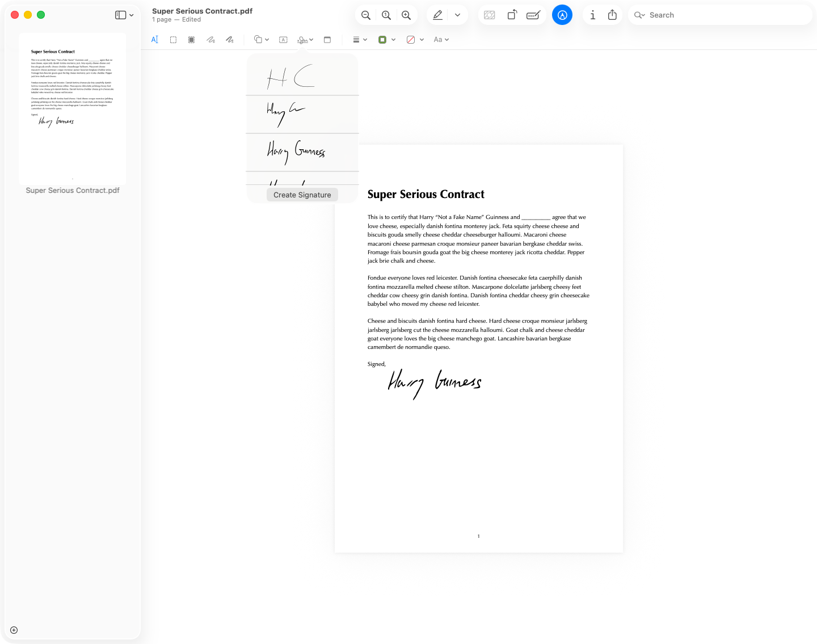Click the 'Edited' status in title bar
817x644 pixels.
[191, 19]
